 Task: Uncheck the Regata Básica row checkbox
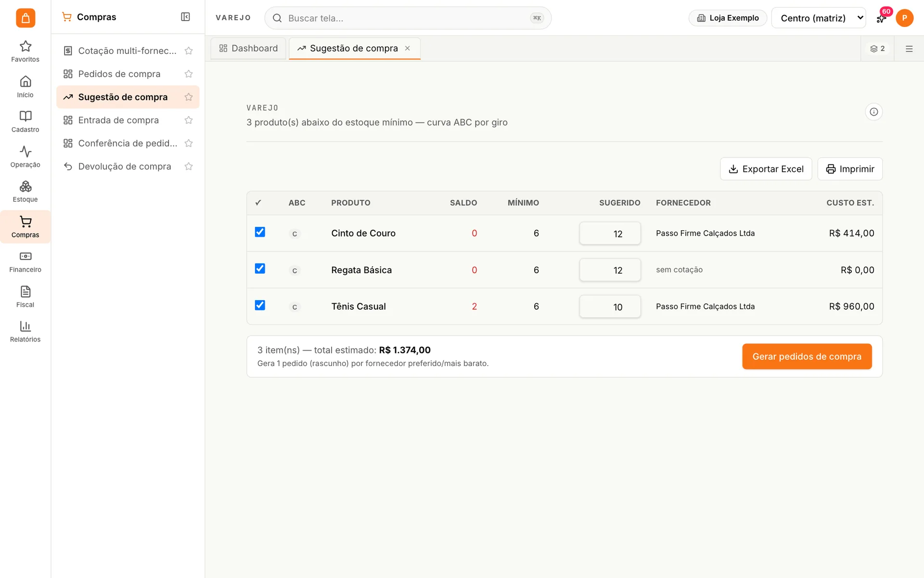[260, 269]
